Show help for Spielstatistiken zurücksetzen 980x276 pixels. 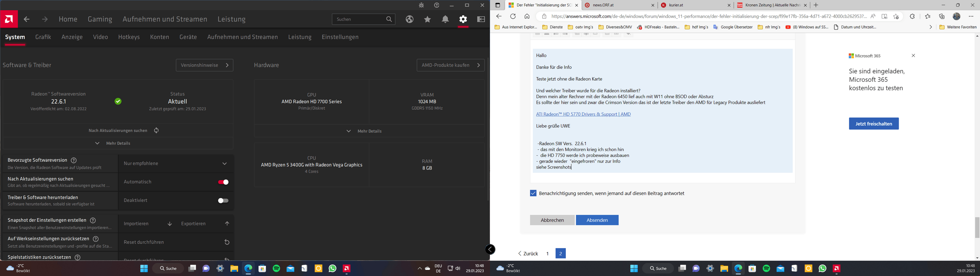pyautogui.click(x=78, y=257)
